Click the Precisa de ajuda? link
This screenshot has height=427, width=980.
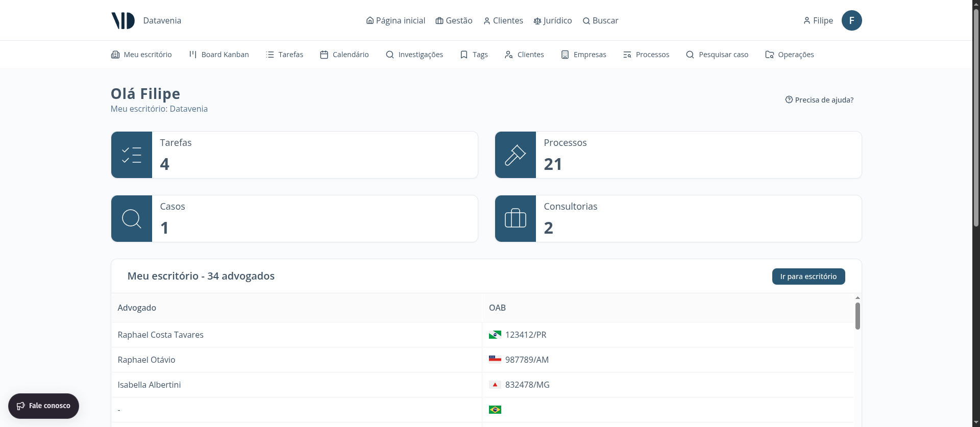[x=819, y=100]
